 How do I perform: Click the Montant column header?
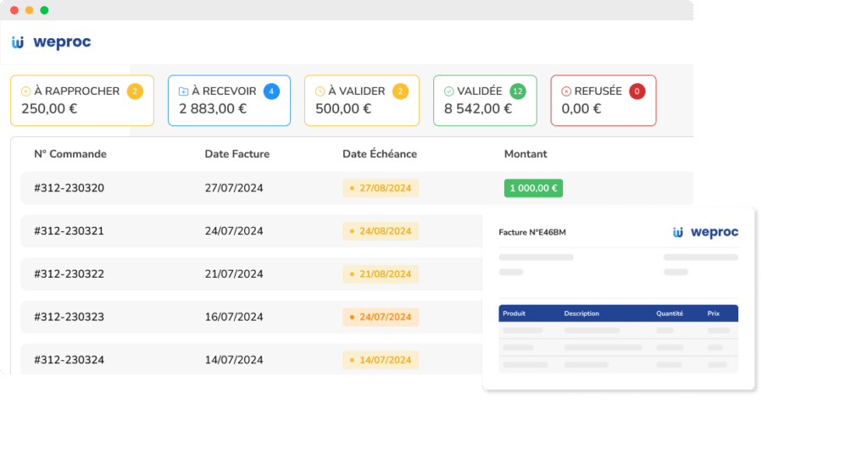point(526,154)
